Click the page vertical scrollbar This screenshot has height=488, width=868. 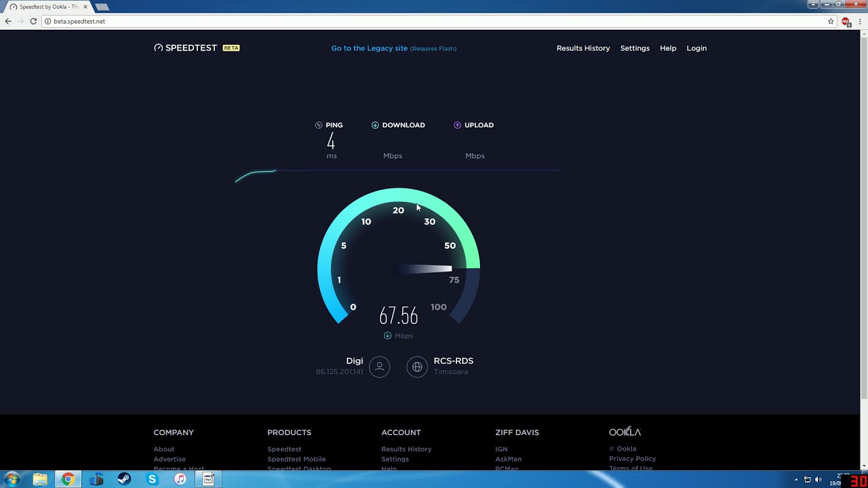864,216
